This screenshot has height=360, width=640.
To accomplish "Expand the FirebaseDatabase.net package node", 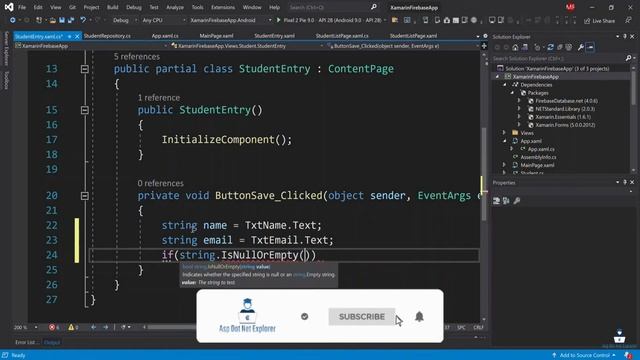I will pos(519,100).
